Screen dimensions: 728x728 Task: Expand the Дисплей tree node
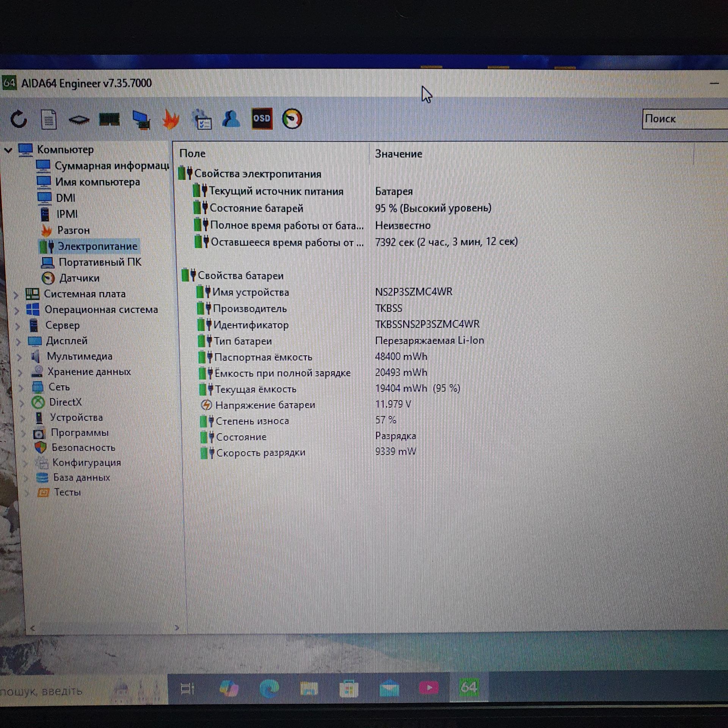coord(18,342)
